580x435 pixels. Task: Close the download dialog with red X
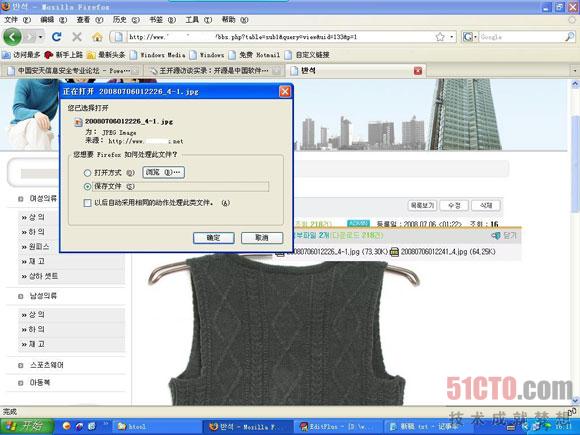point(284,91)
